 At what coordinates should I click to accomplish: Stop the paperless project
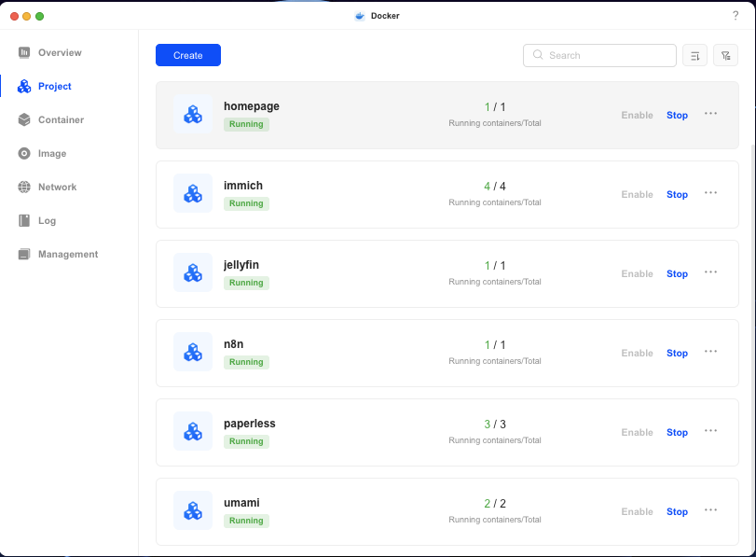pyautogui.click(x=677, y=432)
